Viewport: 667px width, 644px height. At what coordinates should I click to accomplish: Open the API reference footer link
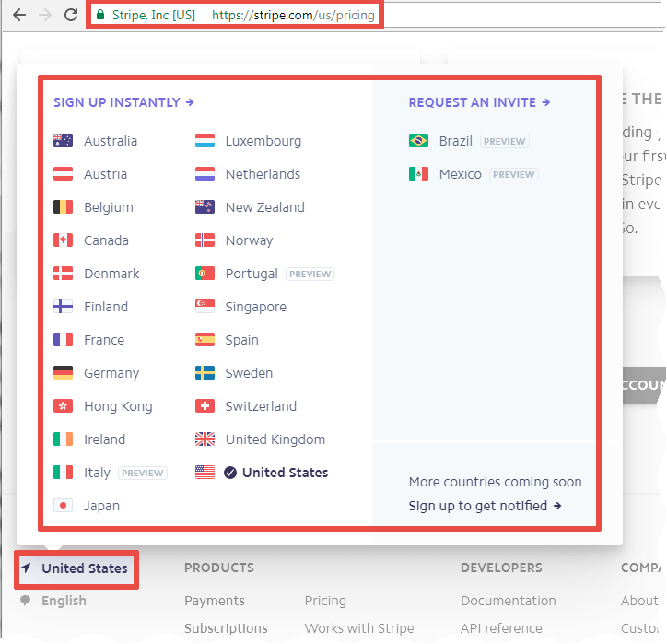(x=501, y=628)
